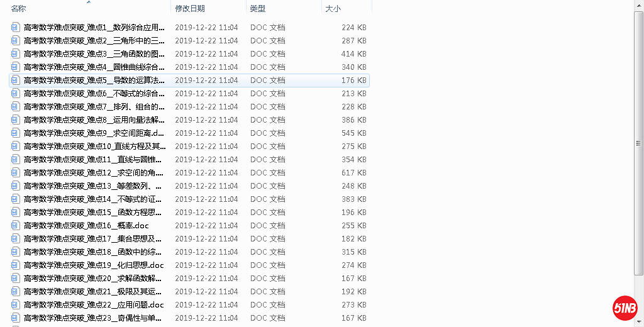Select the icon next to 难点19 化归思想.doc
Screen dimensions: 644x327
tap(16, 265)
